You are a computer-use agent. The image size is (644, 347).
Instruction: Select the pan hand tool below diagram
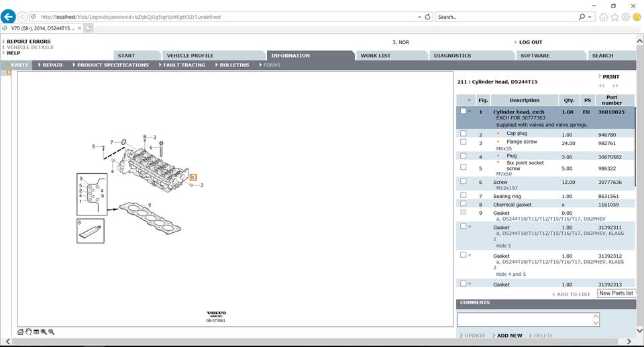[x=28, y=332]
